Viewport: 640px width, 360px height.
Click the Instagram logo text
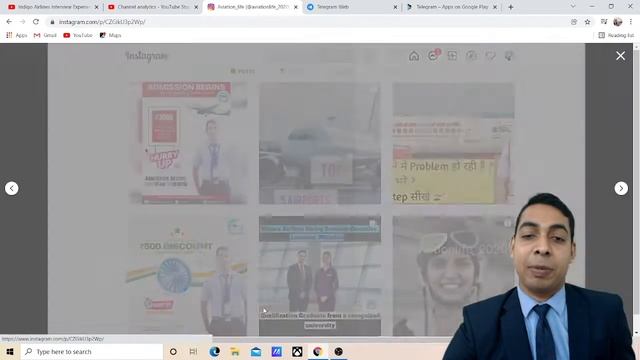pyautogui.click(x=147, y=56)
